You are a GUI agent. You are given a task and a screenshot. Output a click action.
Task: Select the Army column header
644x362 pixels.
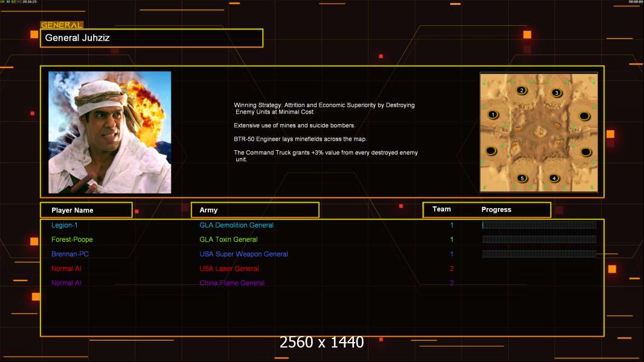(x=255, y=210)
